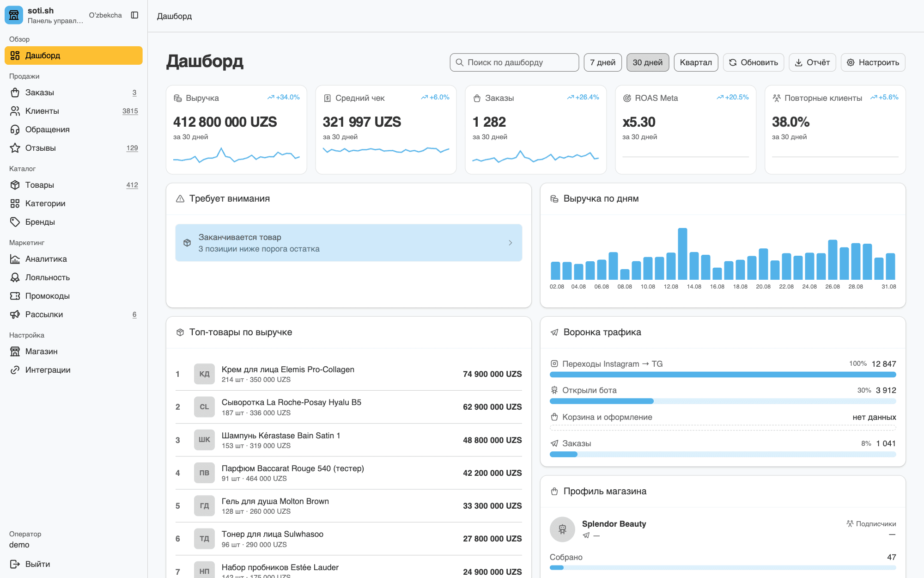Refresh data with the Обновить button
The height and width of the screenshot is (578, 924).
[x=754, y=62]
